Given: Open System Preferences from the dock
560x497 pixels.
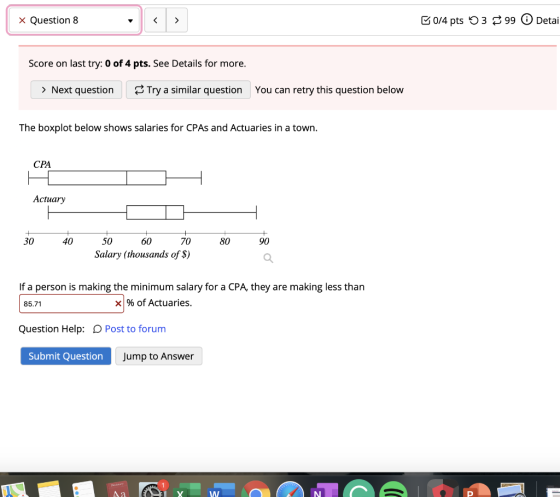Looking at the screenshot, I should pos(152,489).
